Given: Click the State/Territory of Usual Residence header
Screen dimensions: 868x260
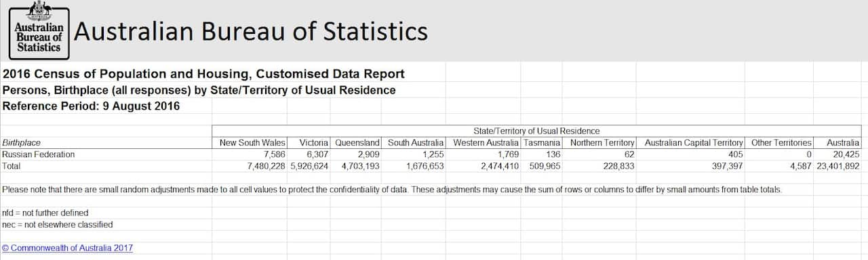Looking at the screenshot, I should (x=536, y=131).
